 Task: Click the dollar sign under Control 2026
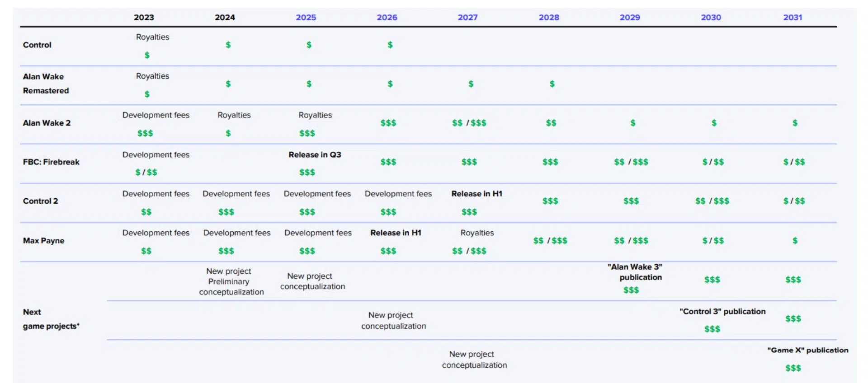(x=390, y=45)
